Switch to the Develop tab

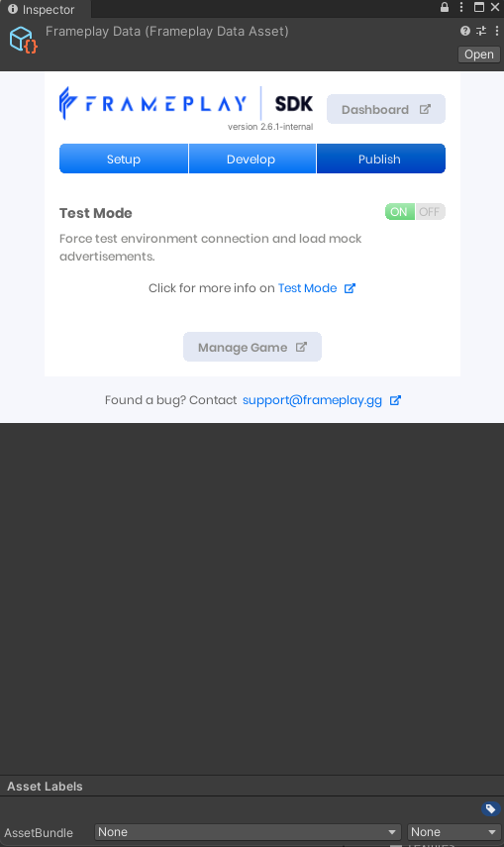pyautogui.click(x=252, y=159)
